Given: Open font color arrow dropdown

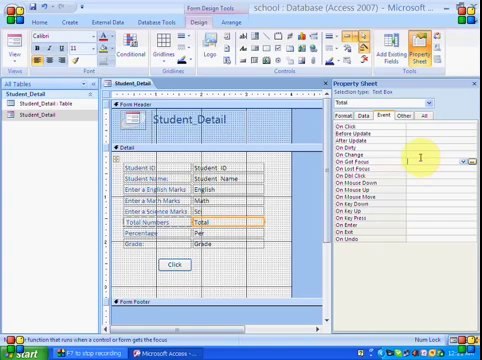Looking at the screenshot, I should [x=112, y=36].
